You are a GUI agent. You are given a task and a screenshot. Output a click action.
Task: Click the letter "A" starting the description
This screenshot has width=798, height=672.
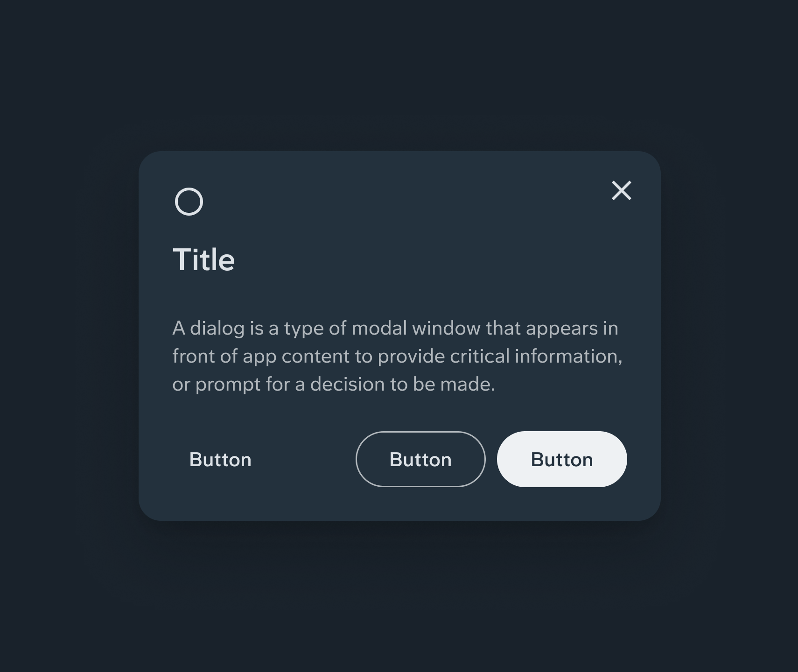(179, 329)
